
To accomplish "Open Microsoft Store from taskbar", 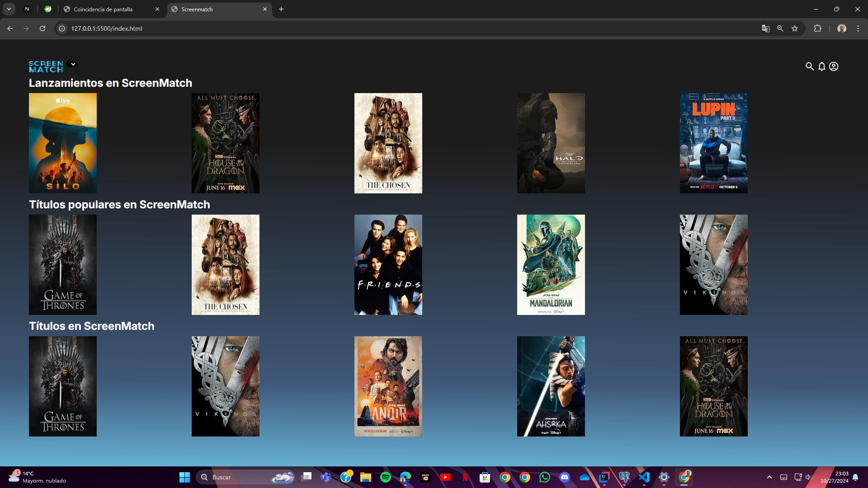I will 485,477.
